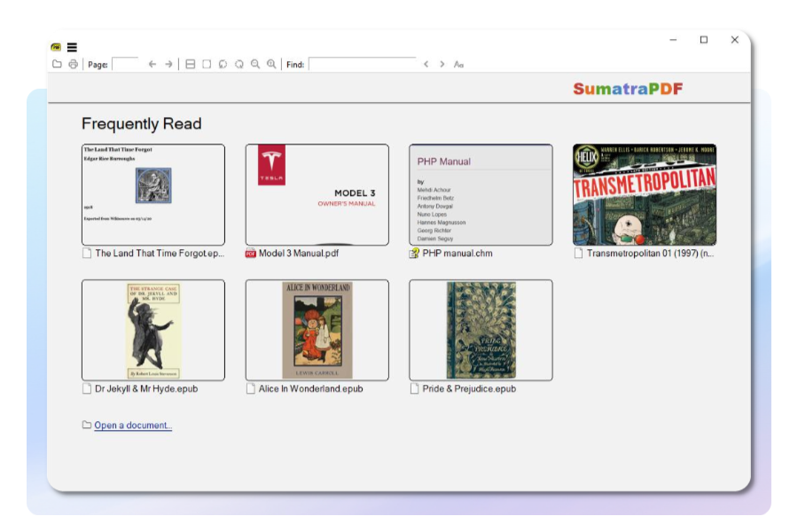Viewport: 798px width, 532px height.
Task: Click file icon beside The Land That Time Forgot
Action: (87, 253)
